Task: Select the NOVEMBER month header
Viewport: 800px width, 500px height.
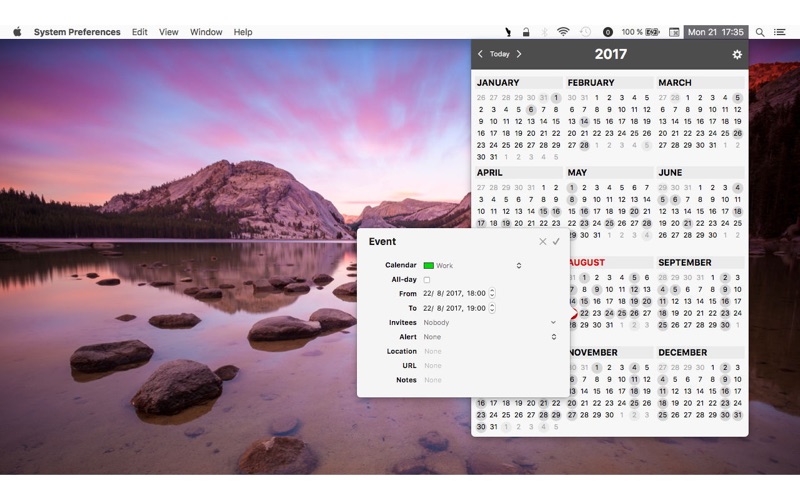Action: point(611,353)
